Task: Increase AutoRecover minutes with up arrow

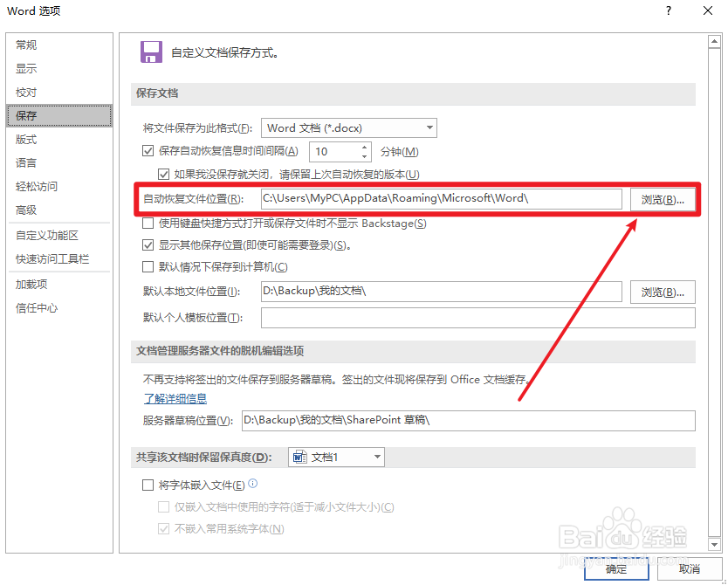Action: point(365,148)
